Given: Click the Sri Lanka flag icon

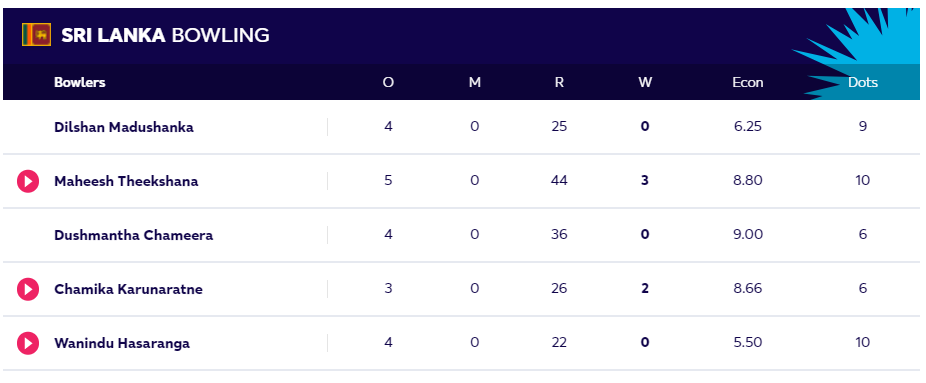Looking at the screenshot, I should pyautogui.click(x=37, y=35).
